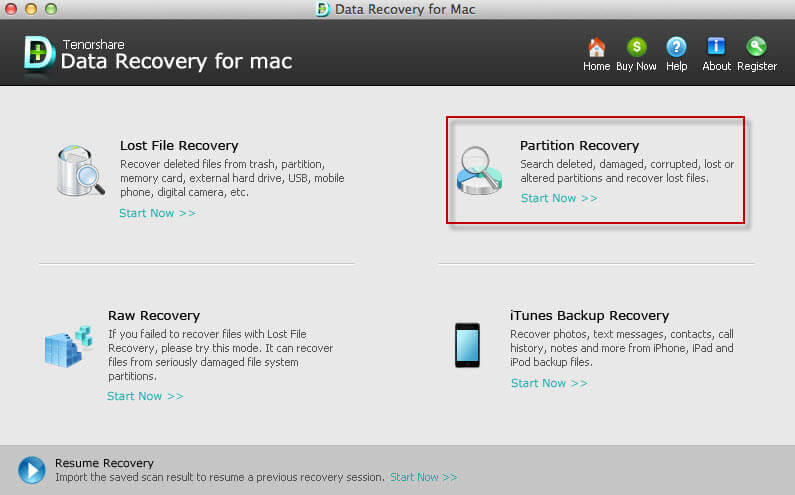Click the title bar app icon
This screenshot has height=495, width=795.
tap(322, 9)
